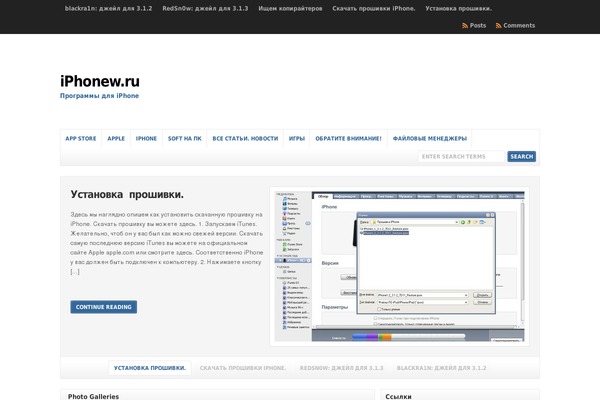Click the SEARCH button

pyautogui.click(x=522, y=157)
